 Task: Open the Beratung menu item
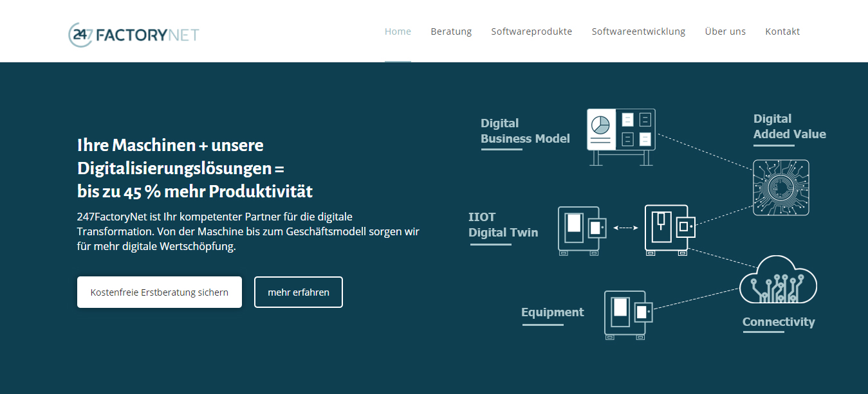point(451,31)
